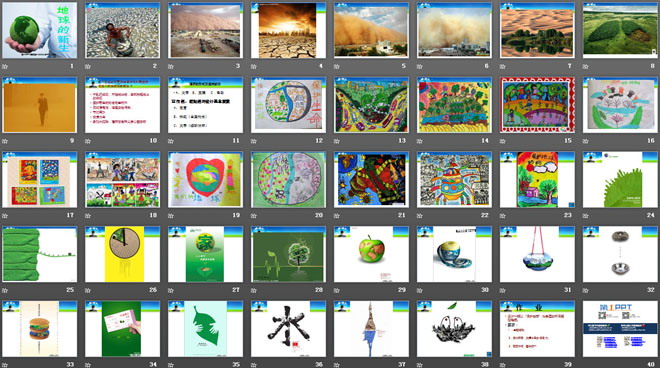Image resolution: width=660 pixels, height=368 pixels.
Task: Click the animation star icon under slide 11
Action: coord(171,141)
